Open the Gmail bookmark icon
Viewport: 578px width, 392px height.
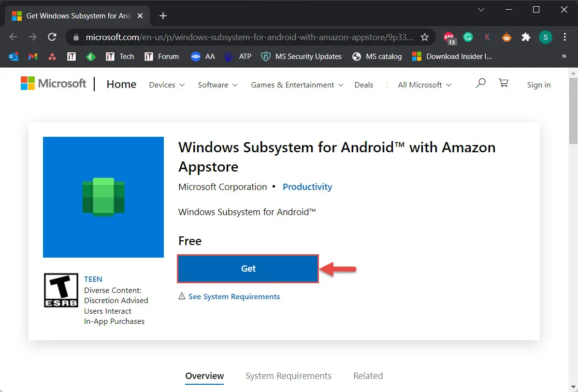click(32, 56)
